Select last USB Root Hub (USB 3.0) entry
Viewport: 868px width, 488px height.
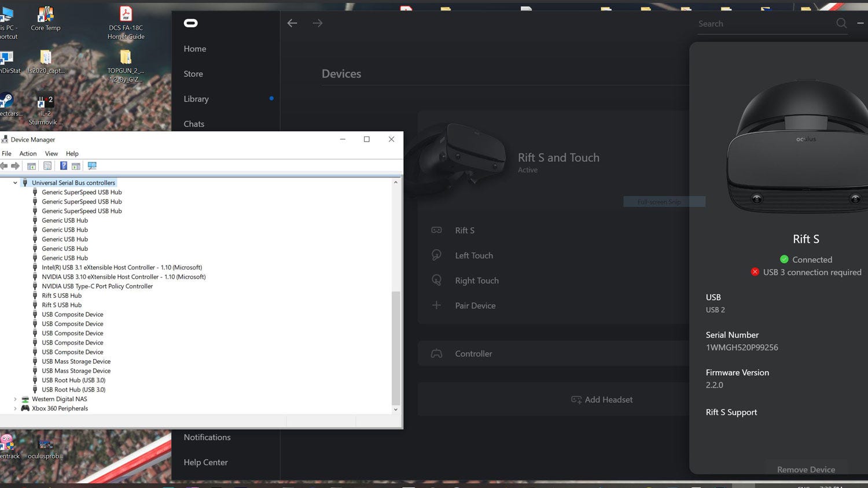click(73, 390)
